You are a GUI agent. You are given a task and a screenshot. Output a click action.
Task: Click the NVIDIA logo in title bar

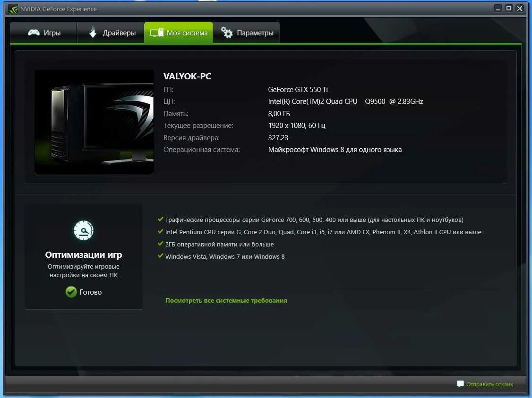(x=13, y=9)
